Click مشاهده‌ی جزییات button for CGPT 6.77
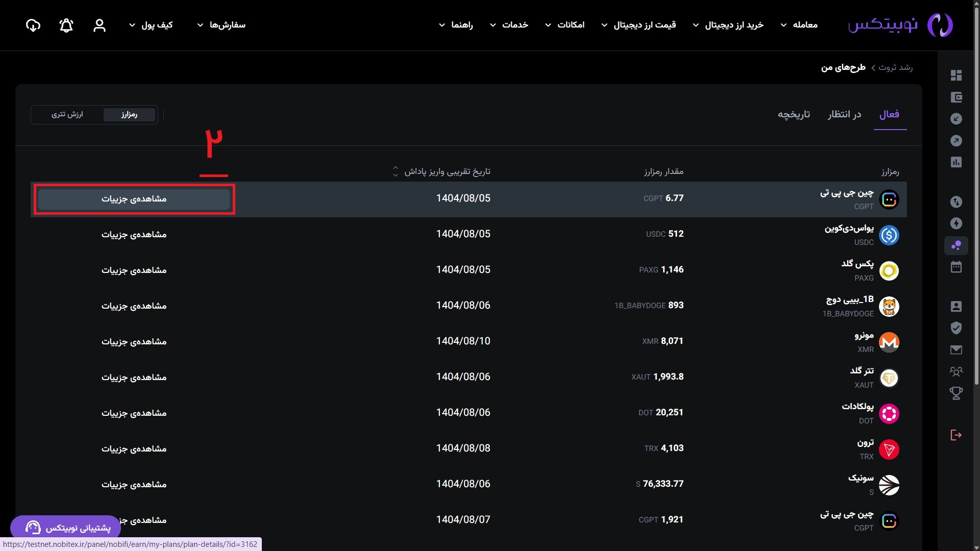This screenshot has height=551, width=980. point(134,199)
